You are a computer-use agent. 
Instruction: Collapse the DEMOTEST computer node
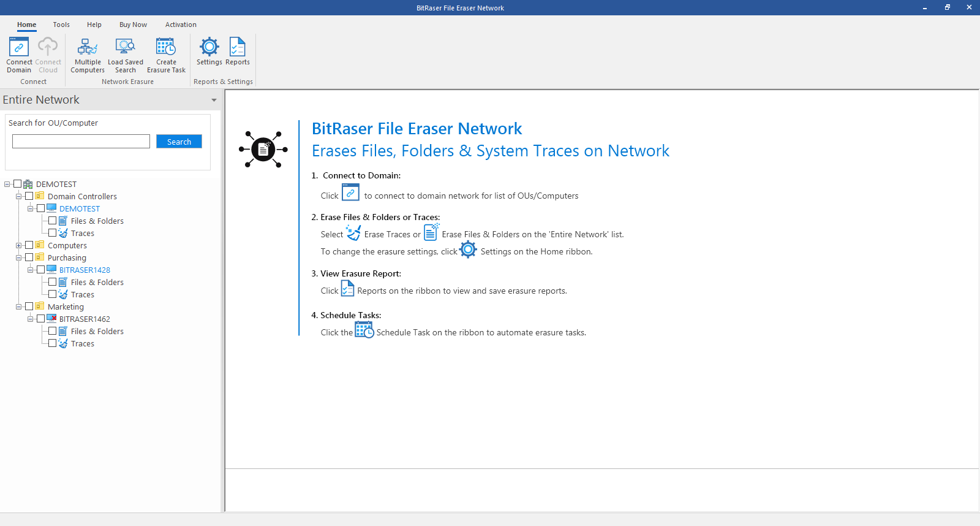[x=30, y=208]
